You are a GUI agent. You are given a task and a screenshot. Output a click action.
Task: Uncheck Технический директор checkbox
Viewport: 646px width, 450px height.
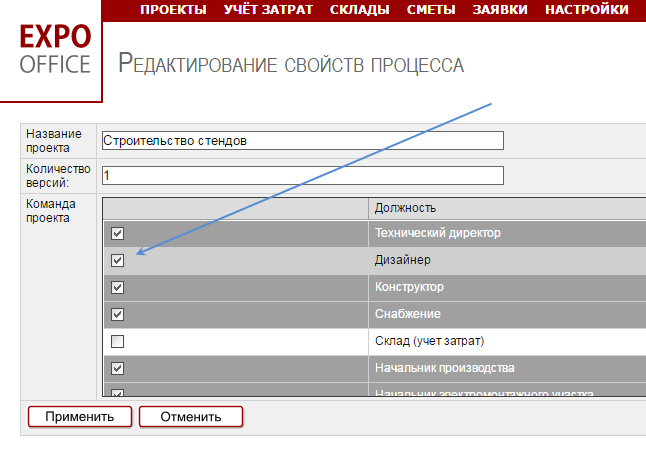[x=117, y=234]
